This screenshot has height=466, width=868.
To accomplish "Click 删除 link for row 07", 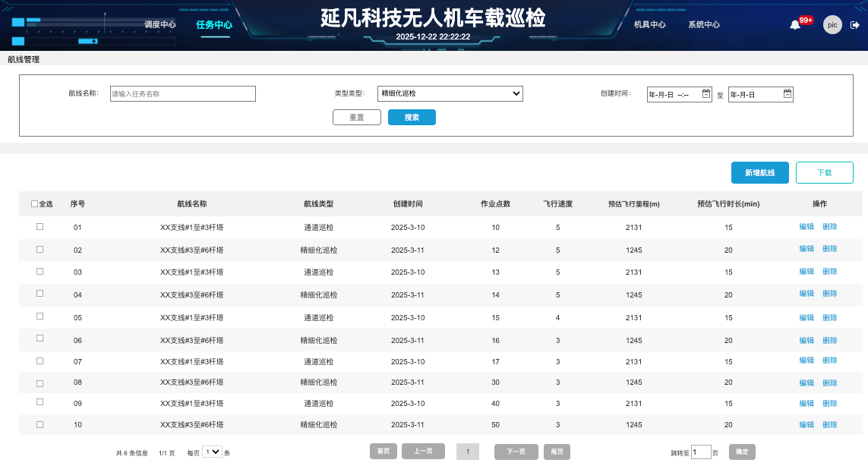I will click(x=829, y=361).
